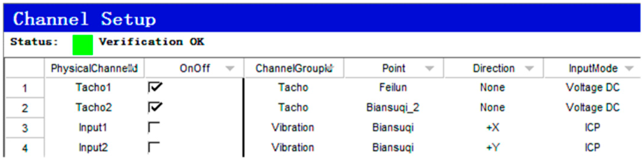This screenshot has width=644, height=161.
Task: Expand the Point column filter arrow
Action: coord(429,68)
